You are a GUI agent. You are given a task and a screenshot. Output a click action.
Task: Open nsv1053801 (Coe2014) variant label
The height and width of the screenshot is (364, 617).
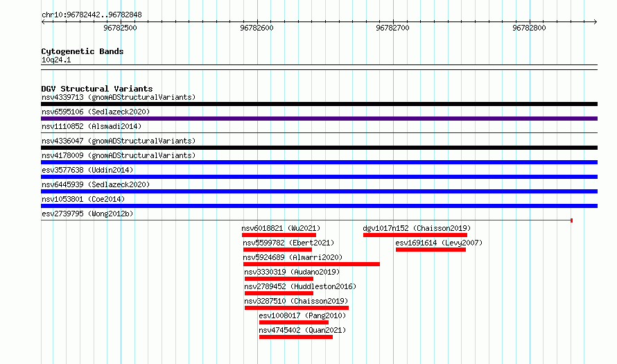83,199
